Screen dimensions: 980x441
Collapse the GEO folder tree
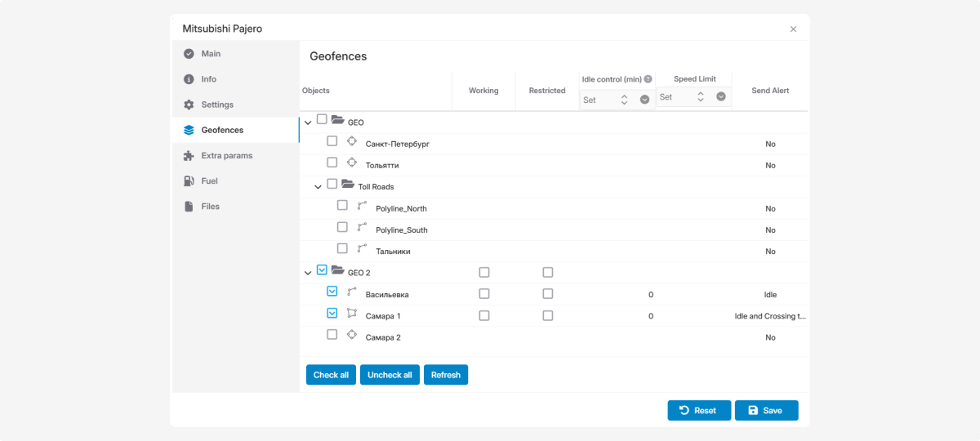(308, 122)
